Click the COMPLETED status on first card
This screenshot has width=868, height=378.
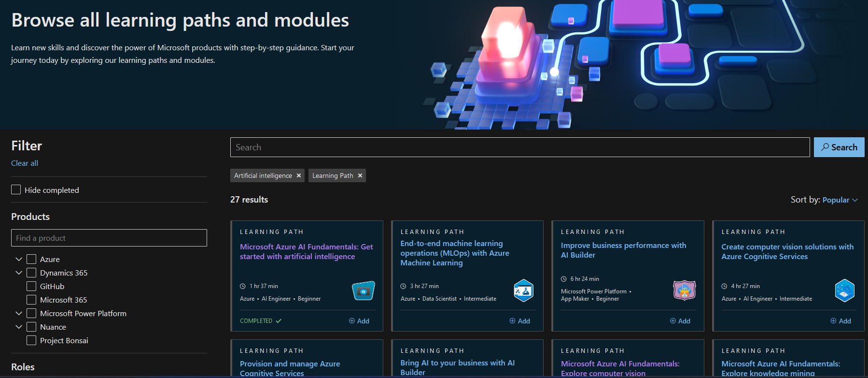[261, 321]
